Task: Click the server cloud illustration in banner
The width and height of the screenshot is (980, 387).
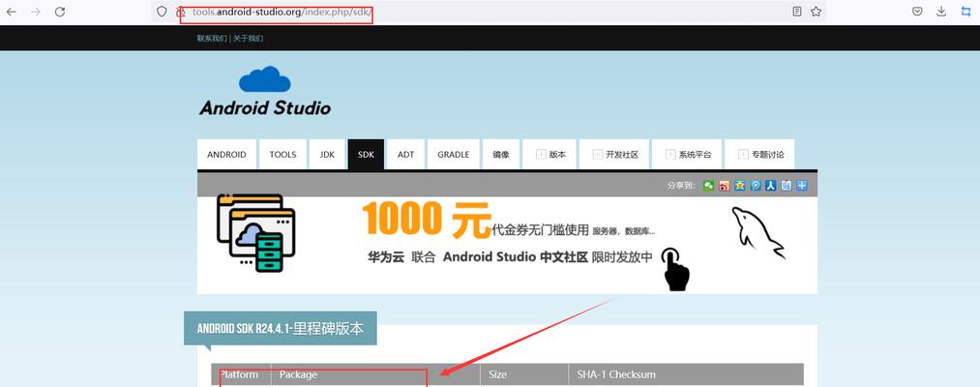Action: click(255, 232)
